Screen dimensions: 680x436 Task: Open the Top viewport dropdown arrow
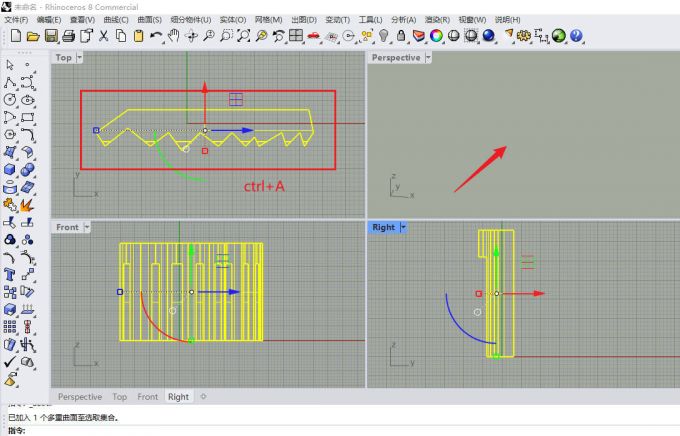(79, 58)
